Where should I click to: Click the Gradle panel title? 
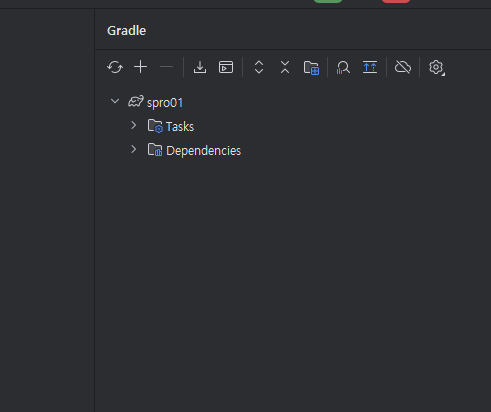tap(126, 31)
